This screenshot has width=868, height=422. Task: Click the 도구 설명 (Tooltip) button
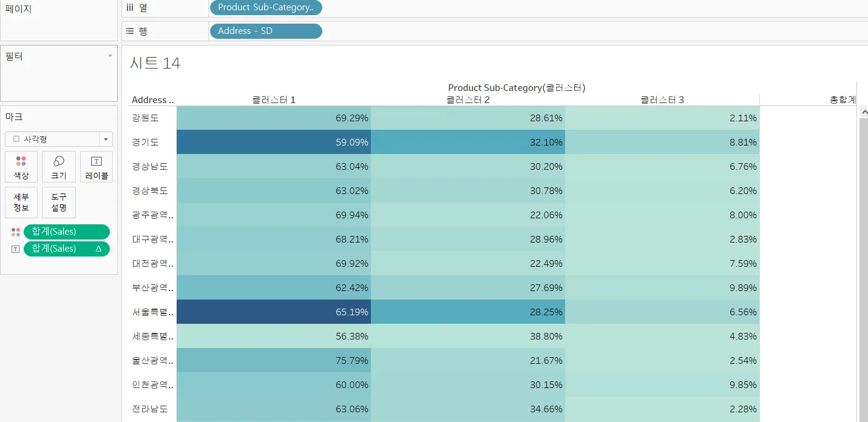59,203
